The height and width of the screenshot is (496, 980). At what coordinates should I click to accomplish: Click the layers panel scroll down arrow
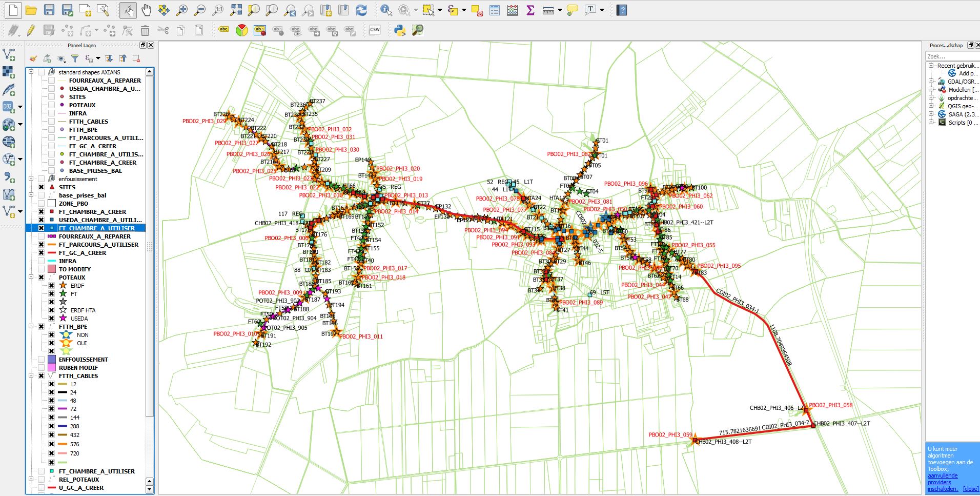click(x=150, y=489)
